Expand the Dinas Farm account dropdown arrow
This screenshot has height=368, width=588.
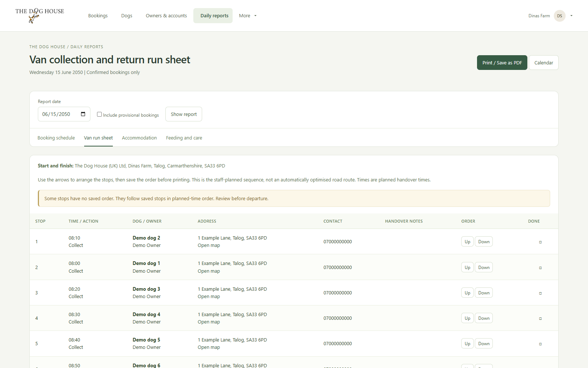571,16
